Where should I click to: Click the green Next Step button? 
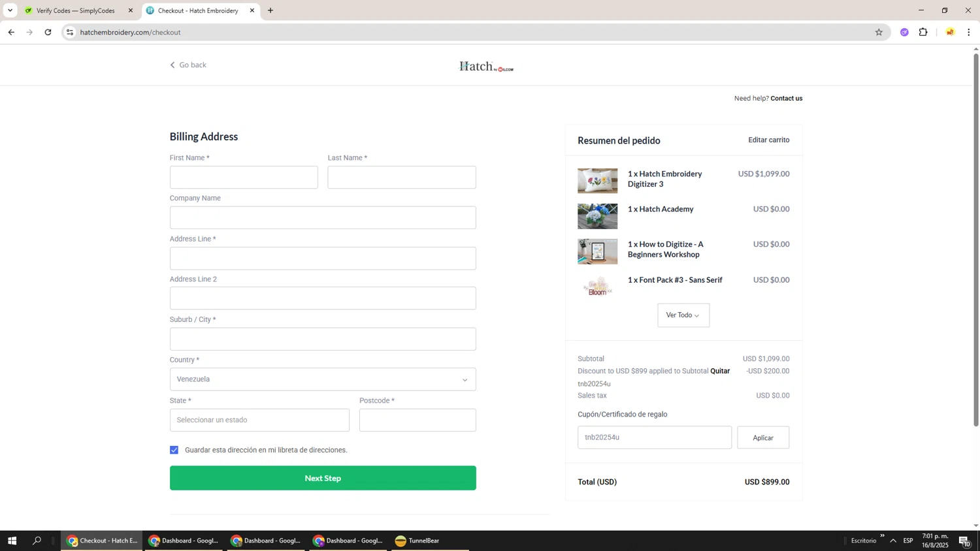click(x=323, y=478)
